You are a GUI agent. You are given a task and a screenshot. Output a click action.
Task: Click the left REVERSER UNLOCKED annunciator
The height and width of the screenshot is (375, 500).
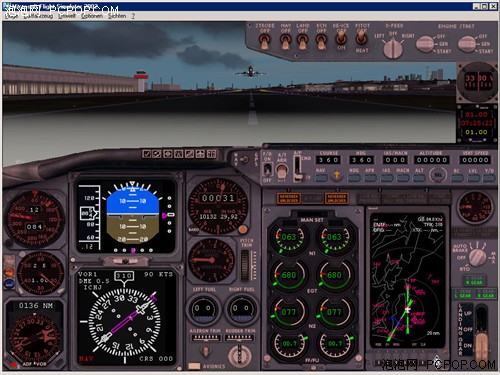(x=289, y=198)
